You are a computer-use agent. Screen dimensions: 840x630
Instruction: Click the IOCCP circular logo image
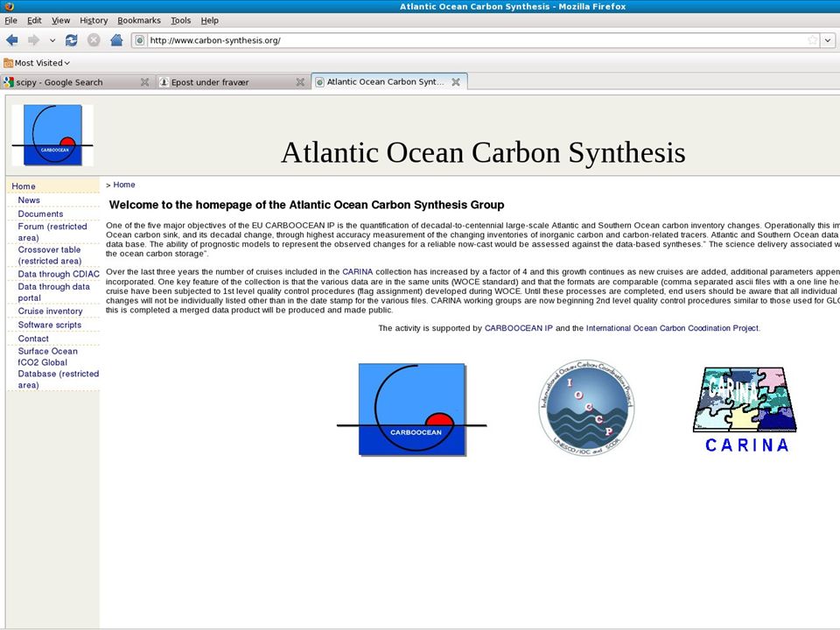(x=586, y=408)
